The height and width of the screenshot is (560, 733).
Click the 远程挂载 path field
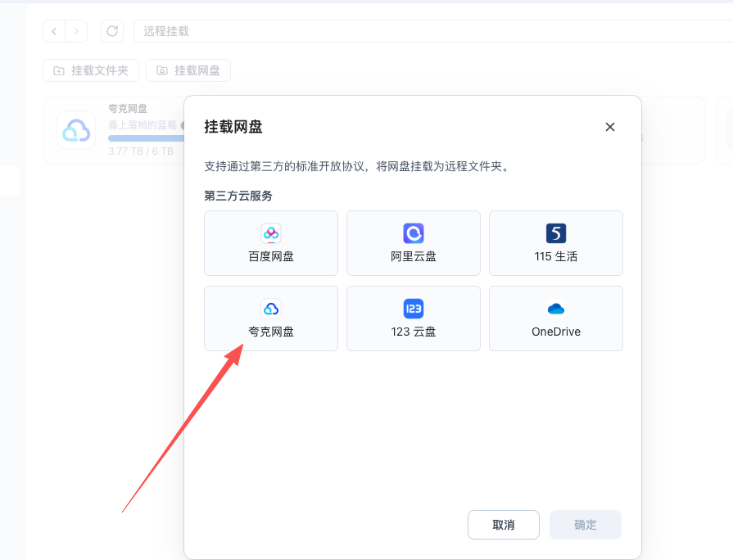tap(409, 31)
